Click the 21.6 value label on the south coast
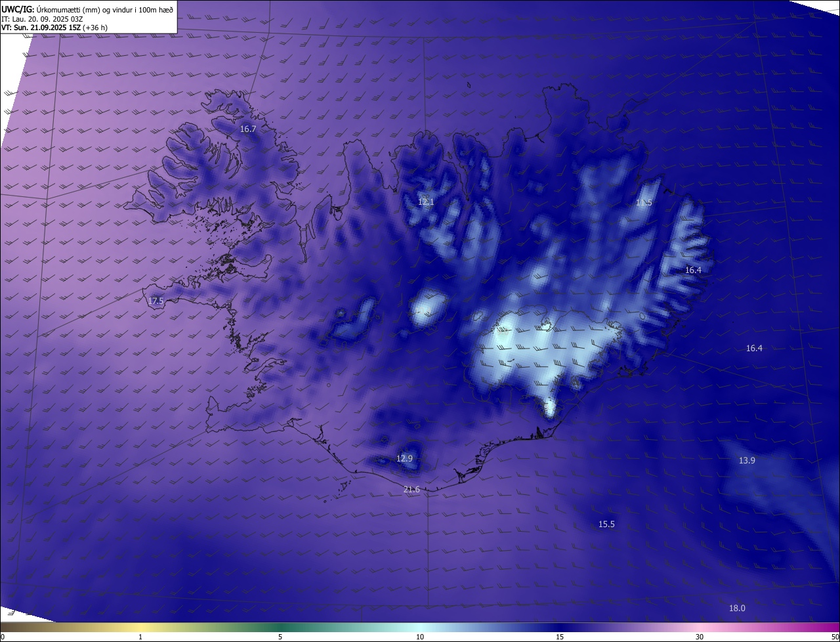This screenshot has height=642, width=840. [411, 490]
